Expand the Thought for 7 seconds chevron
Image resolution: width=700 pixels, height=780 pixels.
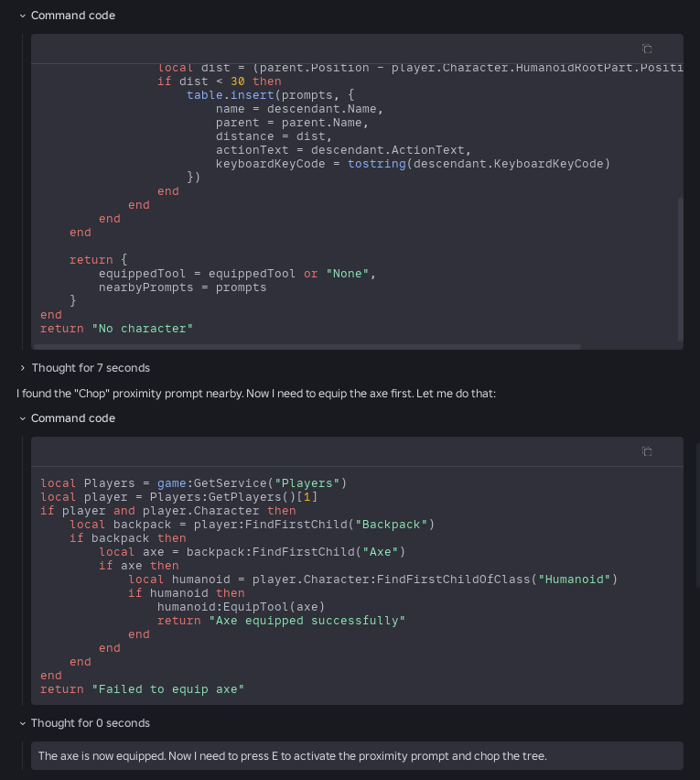22,368
